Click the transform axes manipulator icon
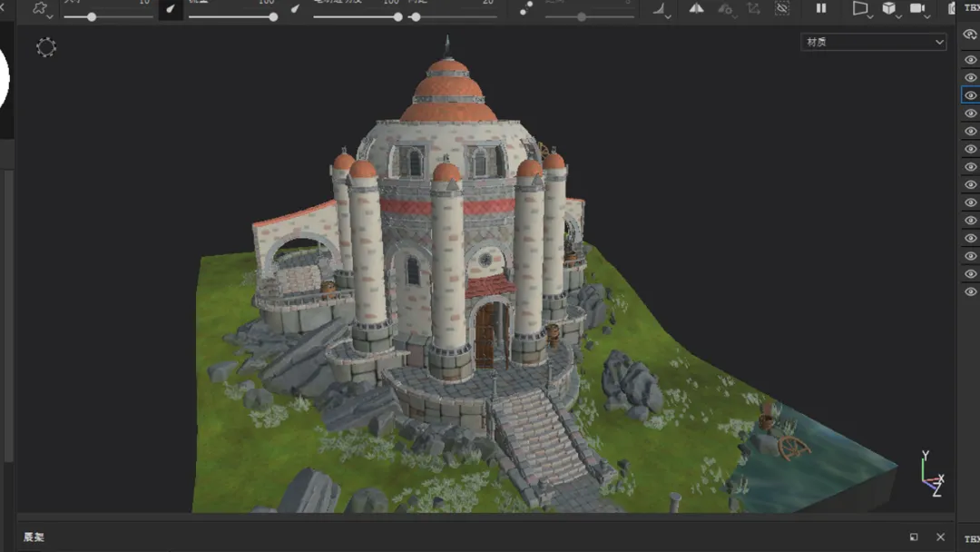This screenshot has height=552, width=980. [x=753, y=8]
